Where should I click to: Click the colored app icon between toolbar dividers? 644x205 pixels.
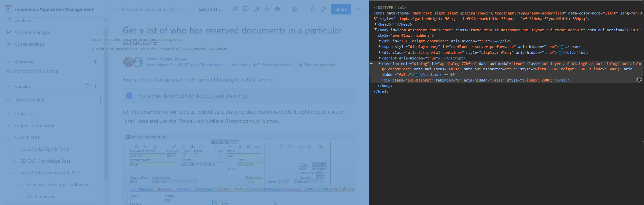295,9
